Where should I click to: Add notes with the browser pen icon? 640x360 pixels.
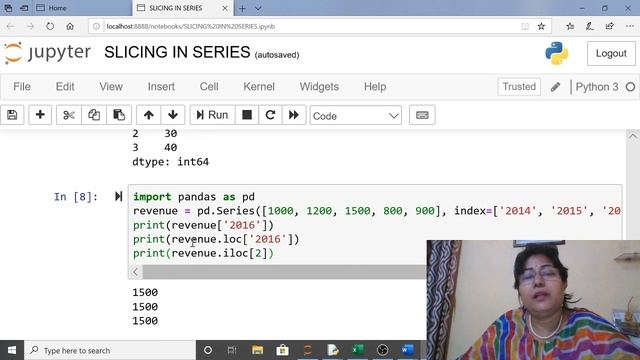[x=589, y=27]
